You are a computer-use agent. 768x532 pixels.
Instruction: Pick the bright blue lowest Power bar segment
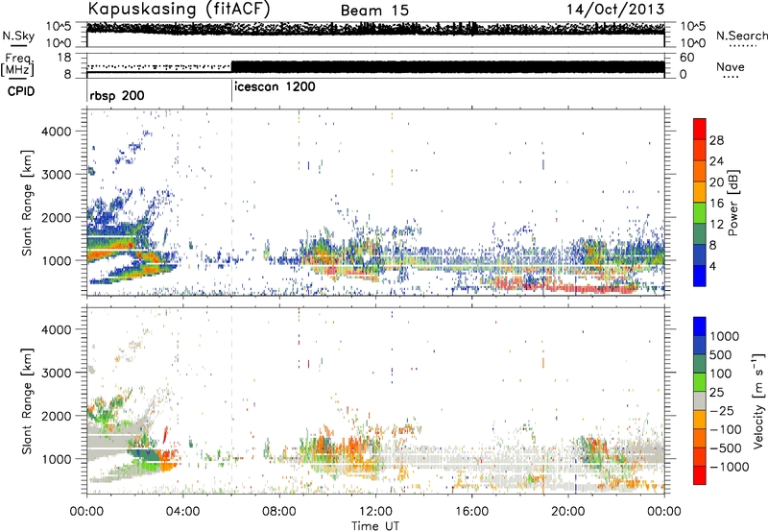coord(700,277)
